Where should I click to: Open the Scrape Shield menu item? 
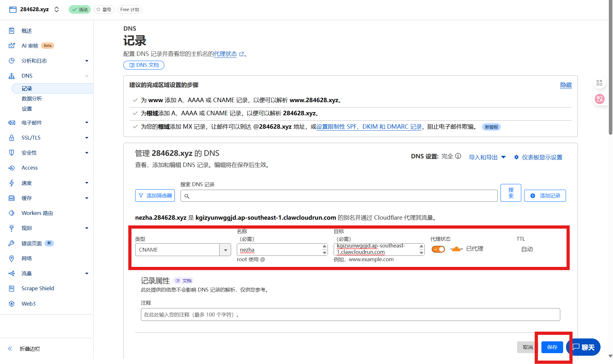click(x=38, y=288)
